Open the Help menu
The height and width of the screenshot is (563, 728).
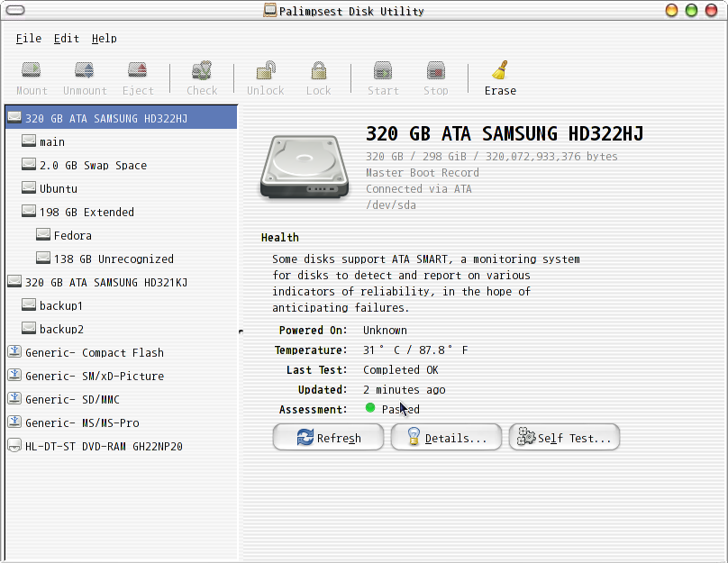[104, 39]
